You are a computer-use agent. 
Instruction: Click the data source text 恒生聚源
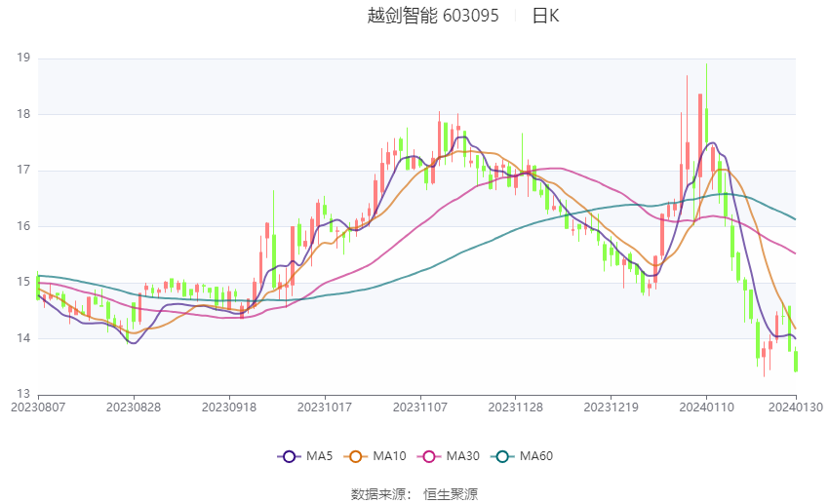click(x=451, y=494)
